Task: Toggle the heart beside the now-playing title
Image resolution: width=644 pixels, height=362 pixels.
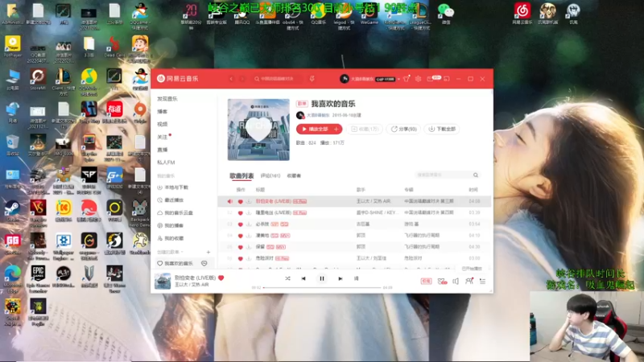Action: coord(221,278)
